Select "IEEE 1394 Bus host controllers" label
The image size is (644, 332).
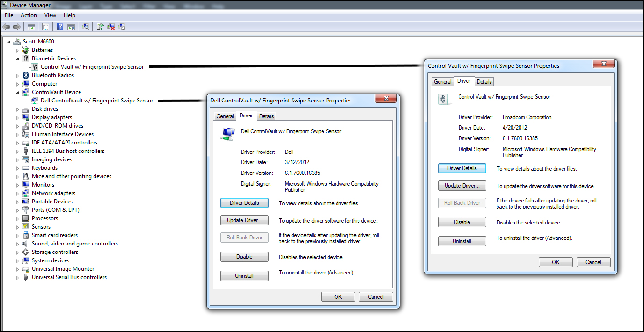pos(68,151)
